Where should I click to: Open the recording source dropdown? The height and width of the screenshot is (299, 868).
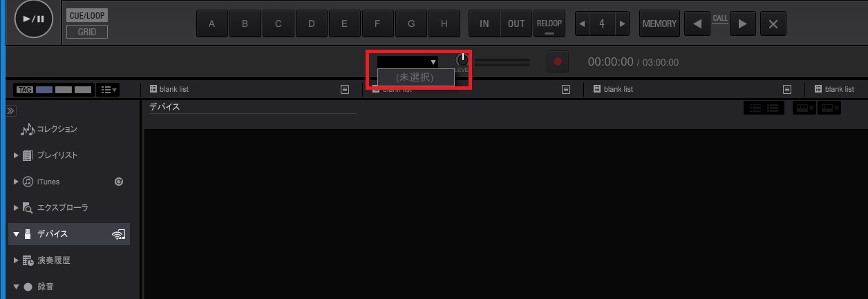[x=408, y=61]
